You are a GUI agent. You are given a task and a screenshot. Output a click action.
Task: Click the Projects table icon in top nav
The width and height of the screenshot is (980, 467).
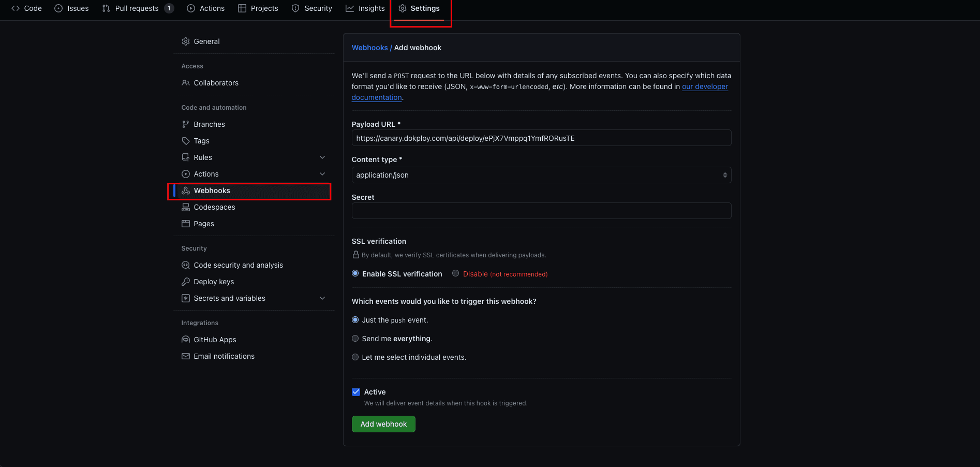point(242,8)
